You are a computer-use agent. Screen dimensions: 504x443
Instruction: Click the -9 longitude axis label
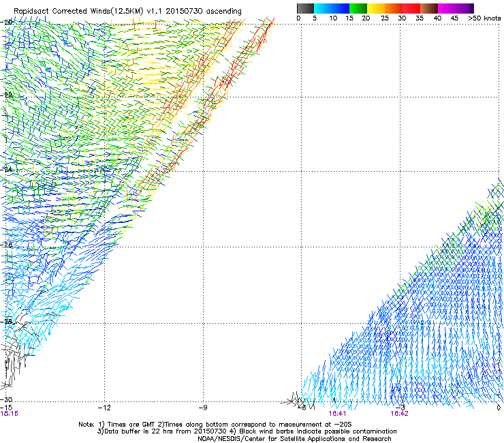(202, 408)
